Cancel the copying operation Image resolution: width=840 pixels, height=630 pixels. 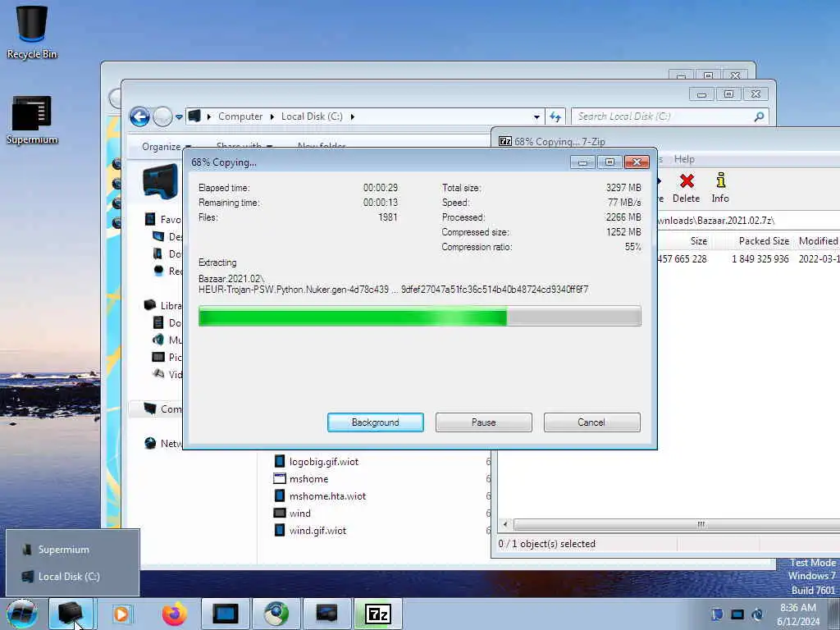591,422
